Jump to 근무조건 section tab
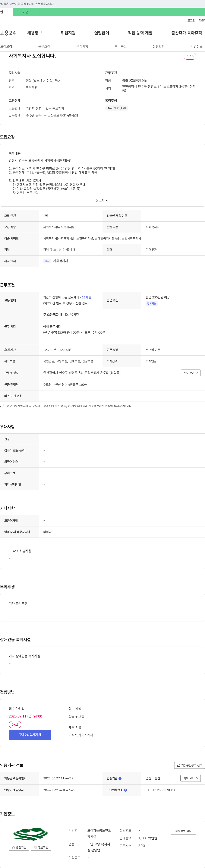This screenshot has width=205, height=868. 44,46
